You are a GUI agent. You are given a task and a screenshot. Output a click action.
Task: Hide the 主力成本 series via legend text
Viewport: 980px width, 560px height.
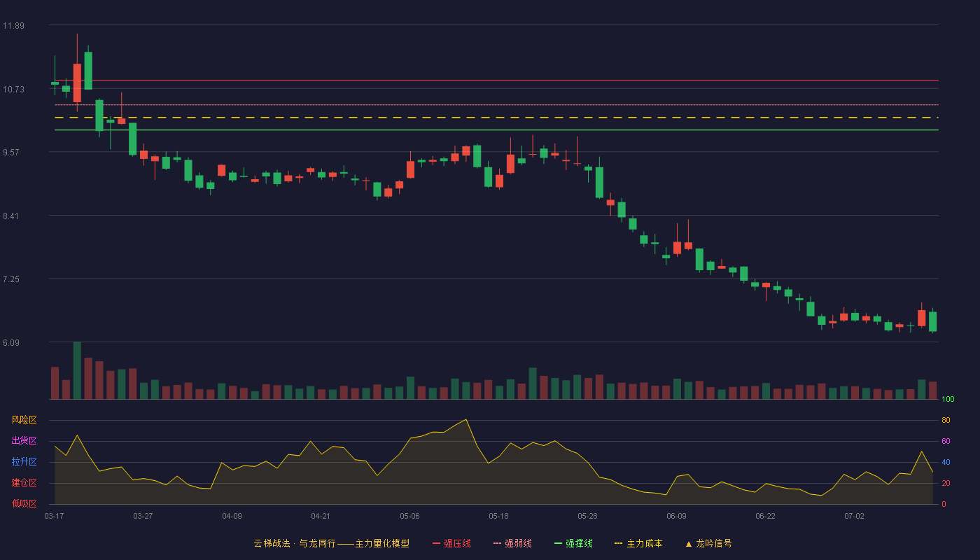pyautogui.click(x=644, y=543)
